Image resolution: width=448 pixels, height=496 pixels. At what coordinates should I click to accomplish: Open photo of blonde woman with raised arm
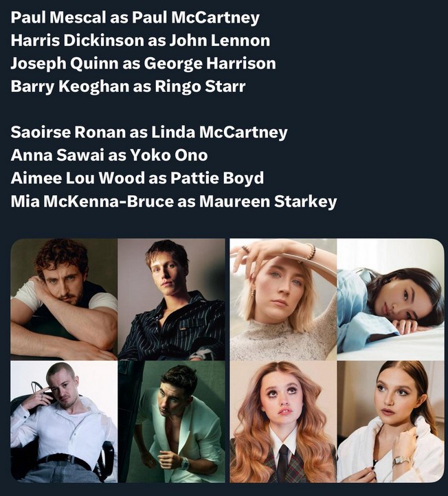(283, 300)
